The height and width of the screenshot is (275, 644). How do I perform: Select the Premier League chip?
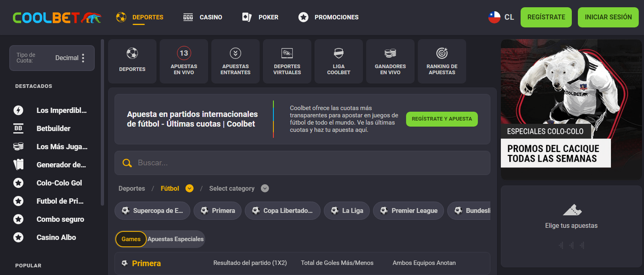tap(408, 210)
